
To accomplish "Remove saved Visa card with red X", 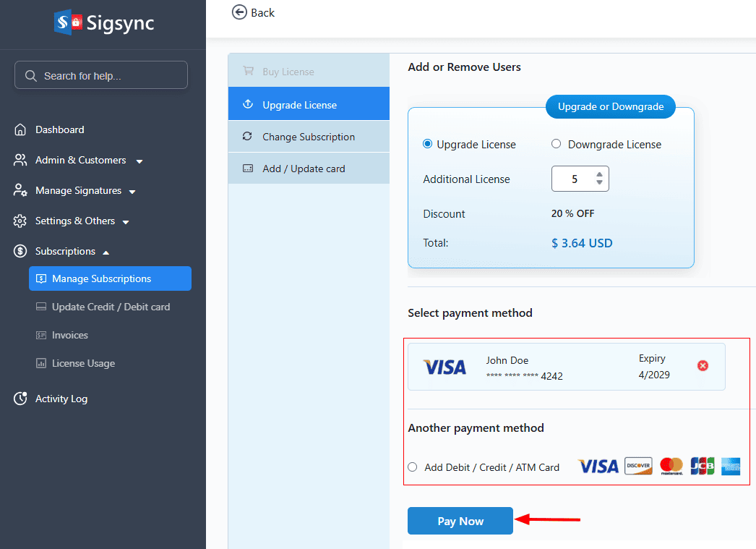I will [703, 366].
